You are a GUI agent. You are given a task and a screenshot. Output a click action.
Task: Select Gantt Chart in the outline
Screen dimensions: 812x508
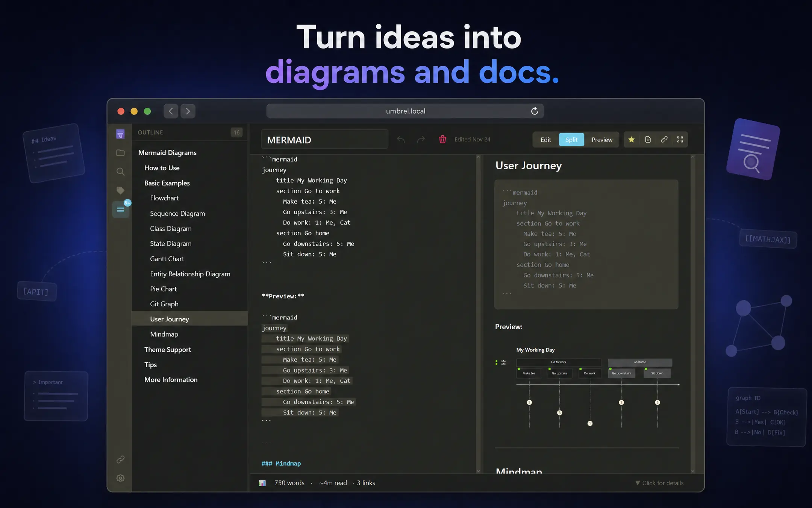(189, 259)
